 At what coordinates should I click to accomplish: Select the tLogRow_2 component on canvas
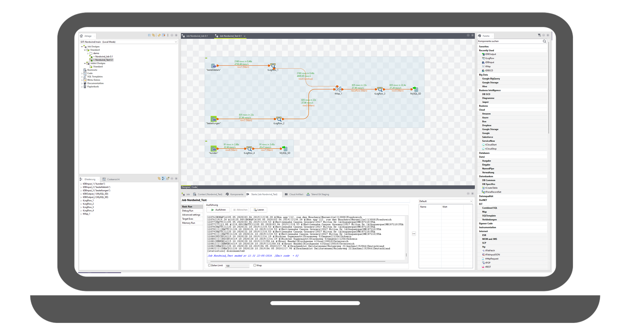coord(279,119)
